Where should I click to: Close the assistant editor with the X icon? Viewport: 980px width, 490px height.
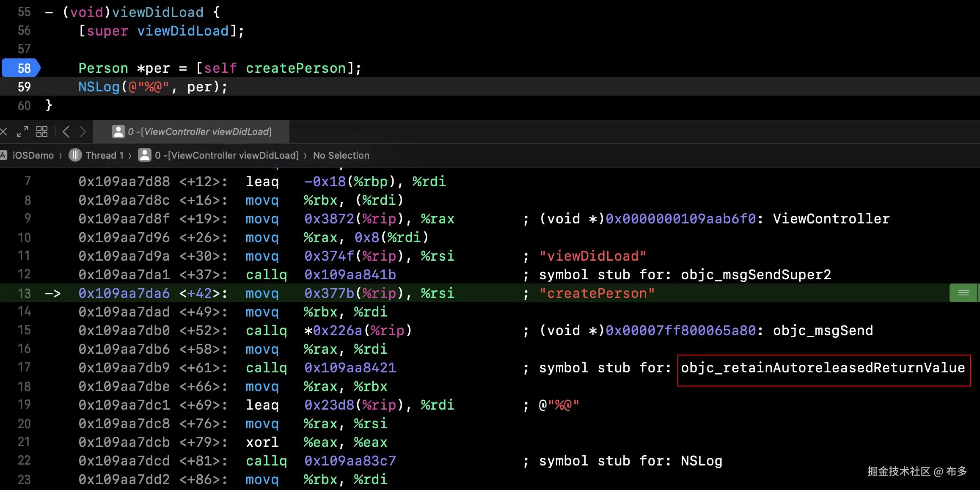(3, 132)
